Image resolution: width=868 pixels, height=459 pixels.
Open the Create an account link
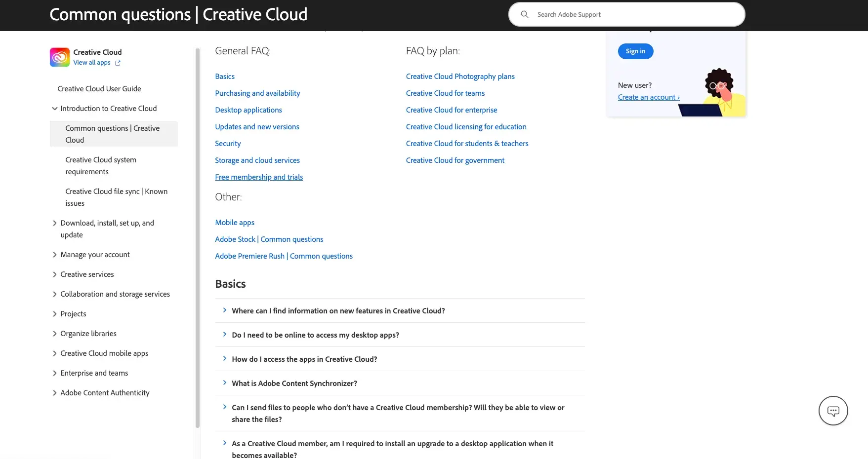pyautogui.click(x=648, y=97)
